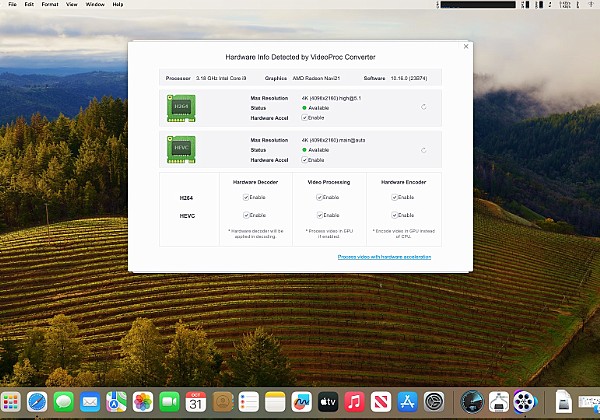Toggle H264 Hardware Accel Enable checkbox
The image size is (600, 420).
pyautogui.click(x=305, y=117)
